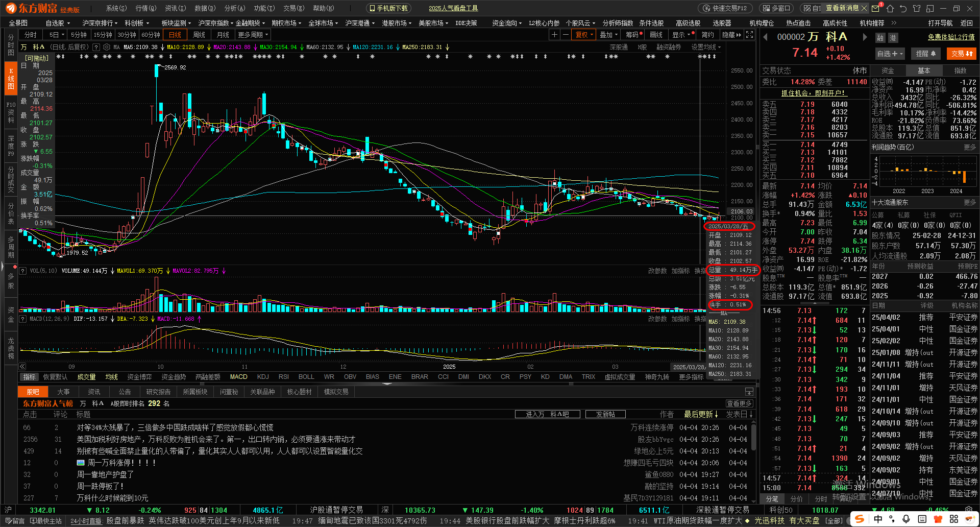
Task: Open MACD indicator help icon
Action: [23, 319]
